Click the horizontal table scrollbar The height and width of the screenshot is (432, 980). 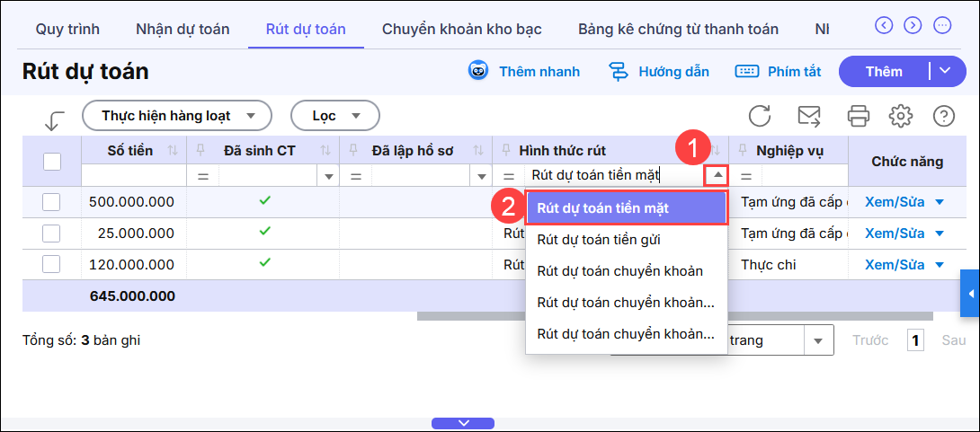[x=674, y=316]
